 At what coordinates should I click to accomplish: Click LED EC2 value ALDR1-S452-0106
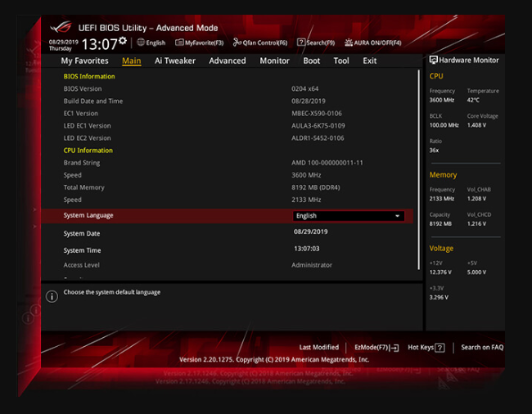click(x=318, y=138)
